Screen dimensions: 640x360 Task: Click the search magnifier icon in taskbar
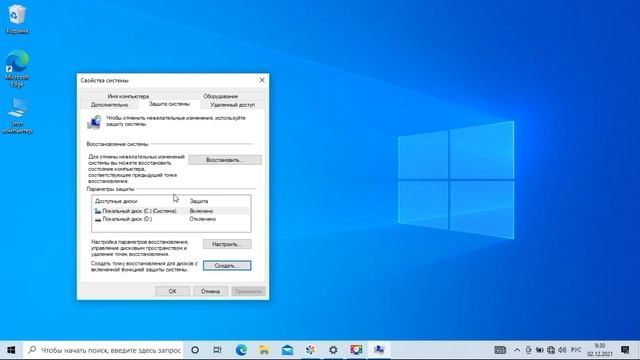tap(32, 350)
